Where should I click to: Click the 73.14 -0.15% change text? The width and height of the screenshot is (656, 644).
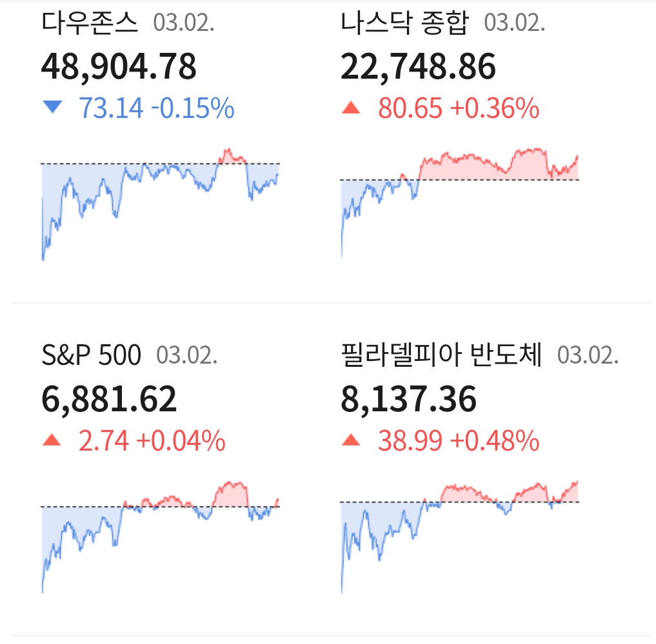(x=156, y=108)
